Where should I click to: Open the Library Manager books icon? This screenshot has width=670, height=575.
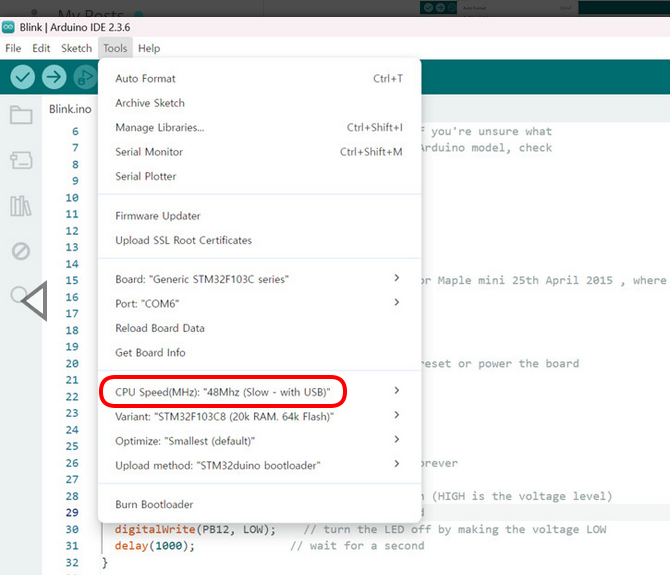tap(21, 206)
